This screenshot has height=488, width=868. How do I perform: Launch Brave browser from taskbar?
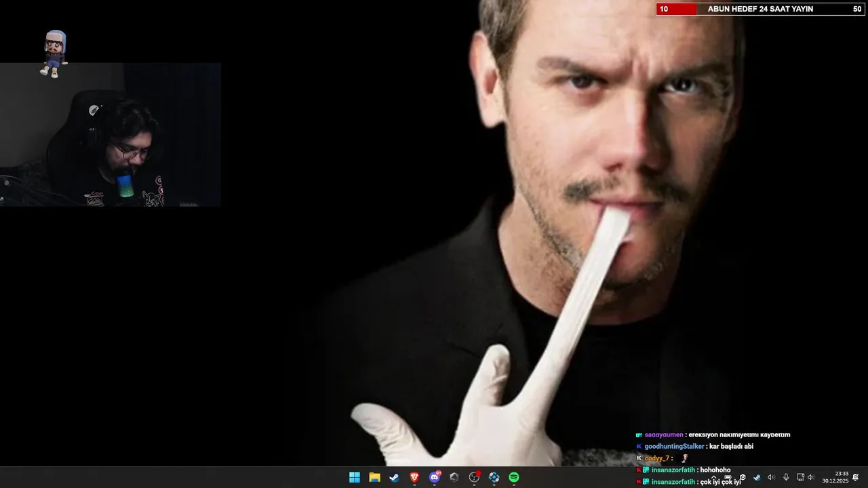click(x=414, y=477)
